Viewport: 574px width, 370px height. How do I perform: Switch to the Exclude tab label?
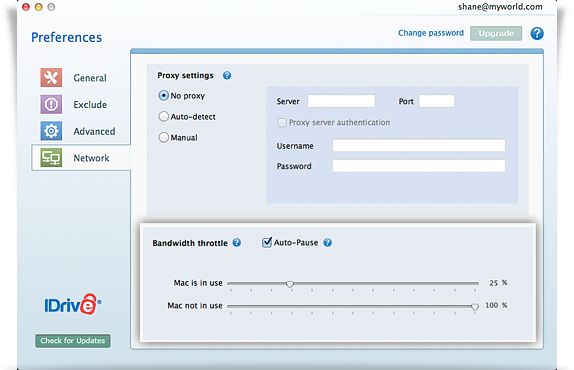pos(90,105)
